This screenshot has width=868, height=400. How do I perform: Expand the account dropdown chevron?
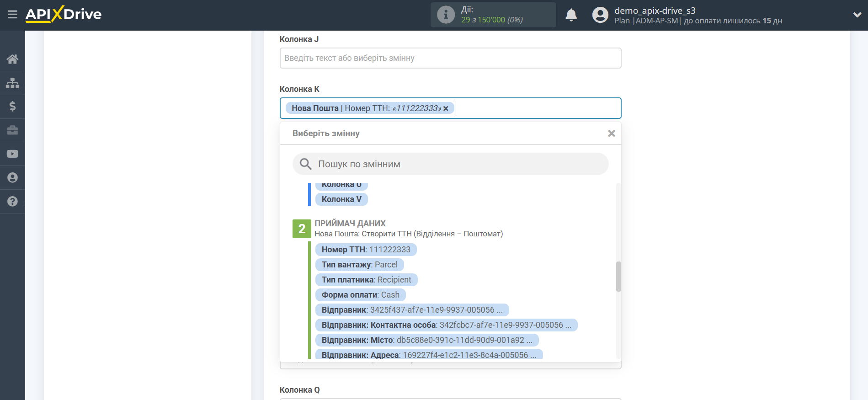click(857, 15)
